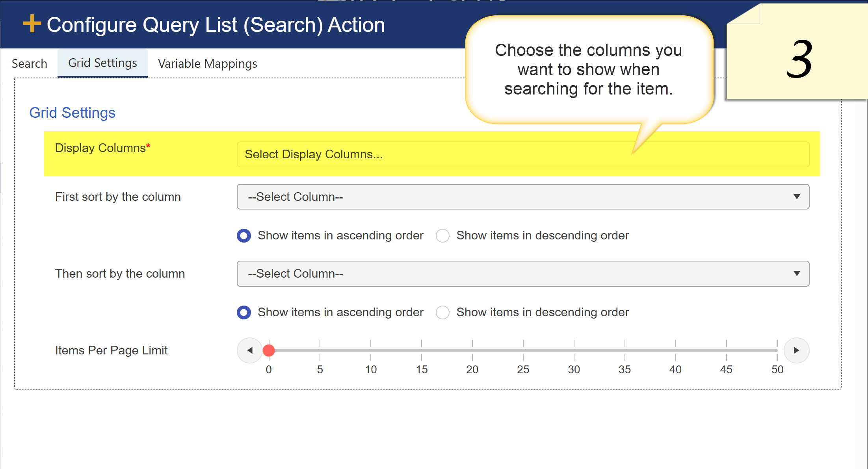Select descending order for then sort
This screenshot has width=868, height=469.
click(x=442, y=312)
